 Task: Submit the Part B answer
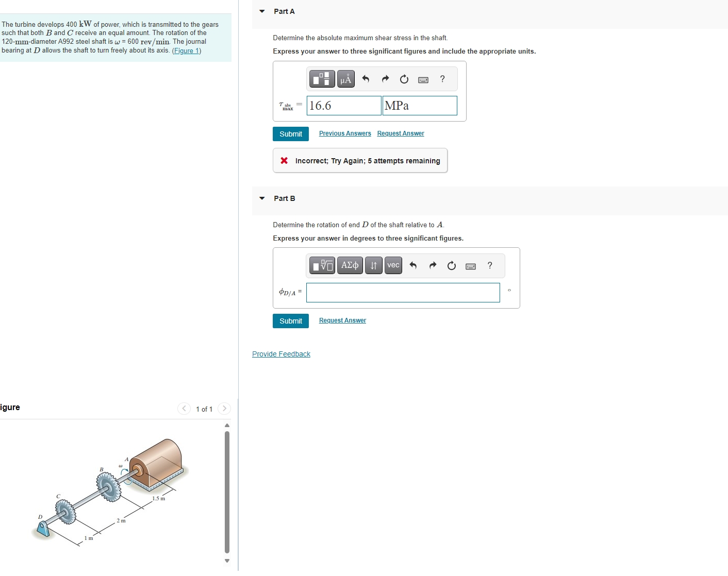tap(291, 321)
